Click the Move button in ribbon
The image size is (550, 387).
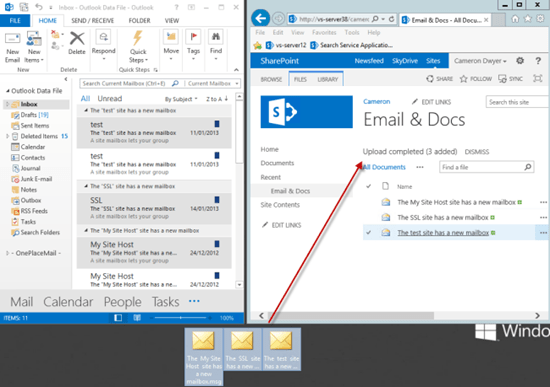coord(171,45)
